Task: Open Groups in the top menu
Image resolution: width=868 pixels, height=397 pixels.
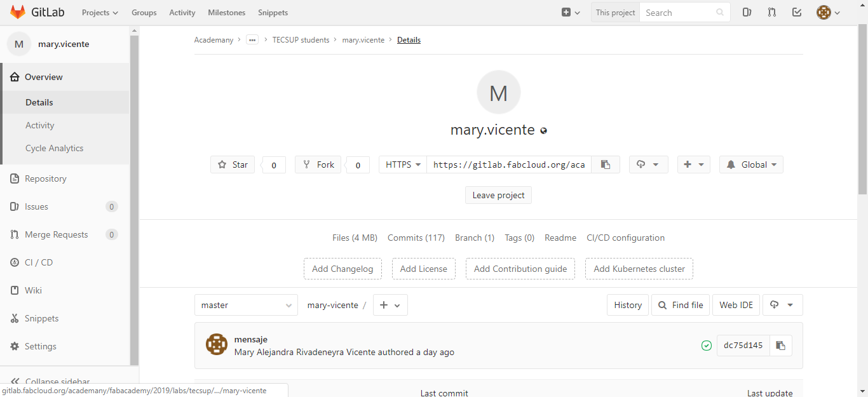Action: pos(144,13)
